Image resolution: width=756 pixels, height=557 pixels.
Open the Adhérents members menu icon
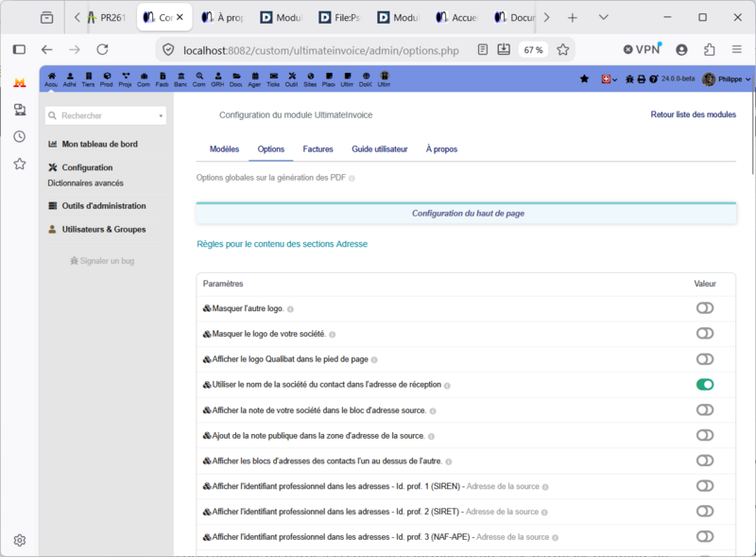[69, 79]
